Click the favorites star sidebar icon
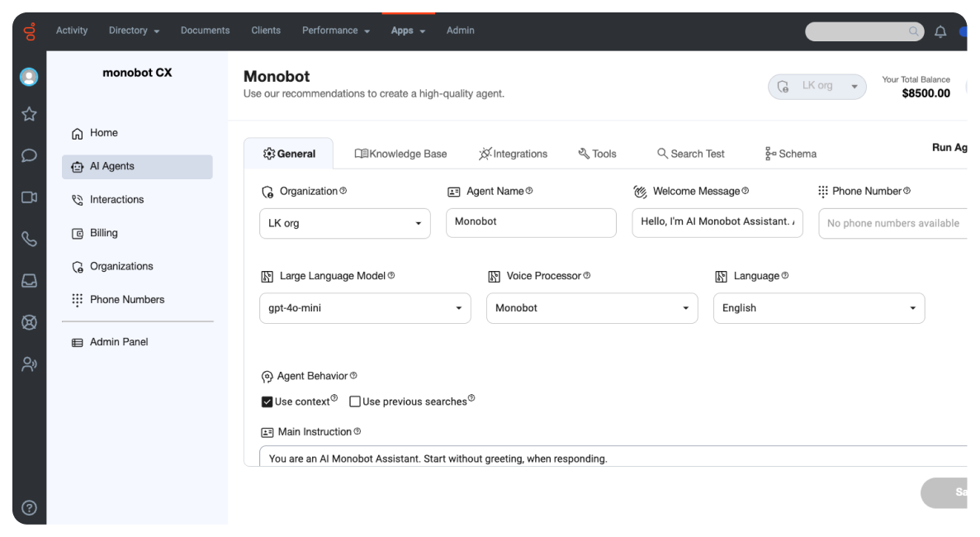 tap(29, 114)
